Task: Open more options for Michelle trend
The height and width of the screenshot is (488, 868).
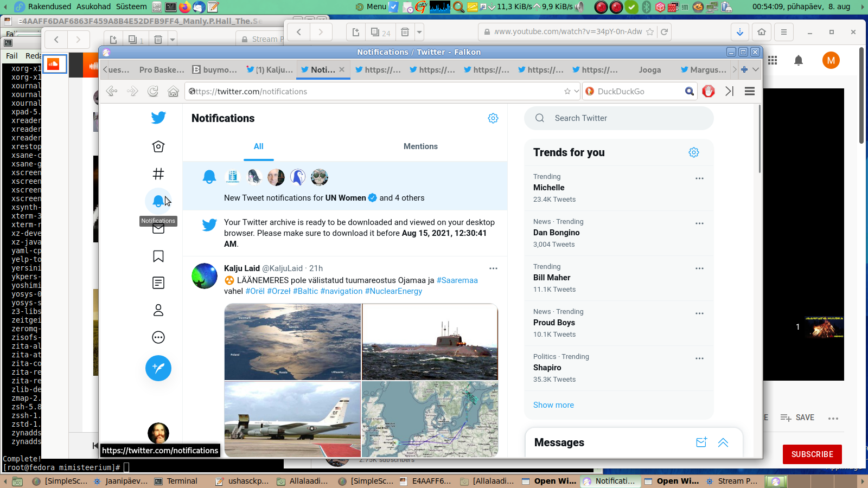Action: [699, 178]
